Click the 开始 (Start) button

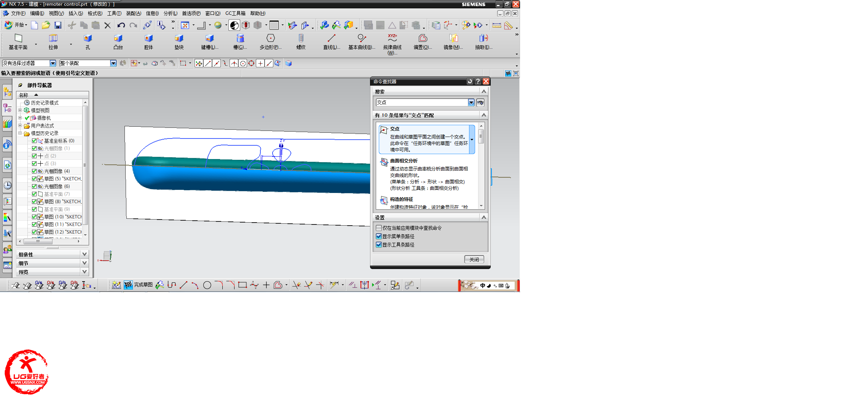pos(15,25)
